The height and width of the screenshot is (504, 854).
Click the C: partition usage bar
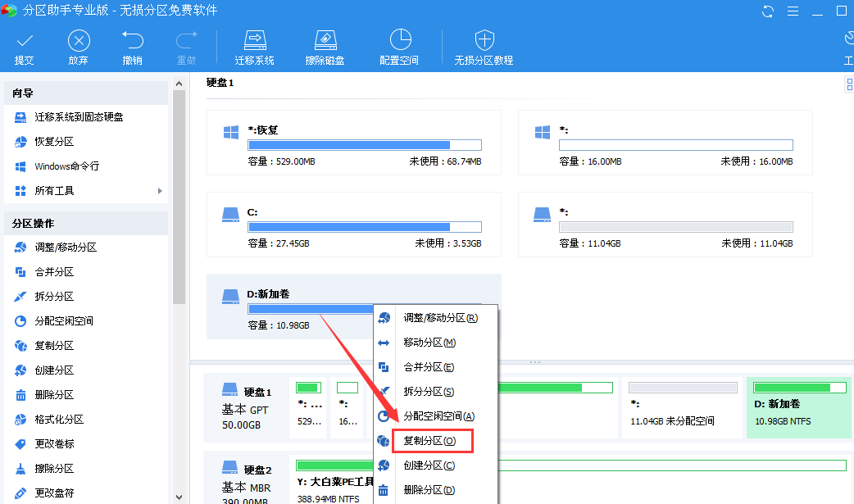[x=365, y=227]
